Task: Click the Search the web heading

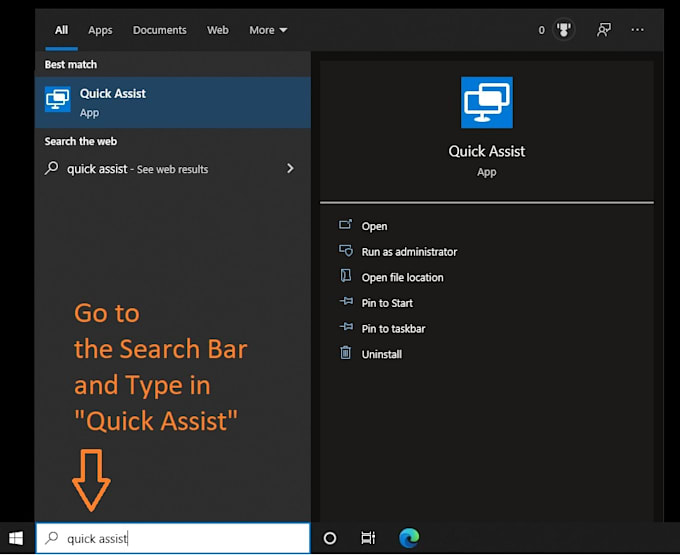Action: coord(81,141)
